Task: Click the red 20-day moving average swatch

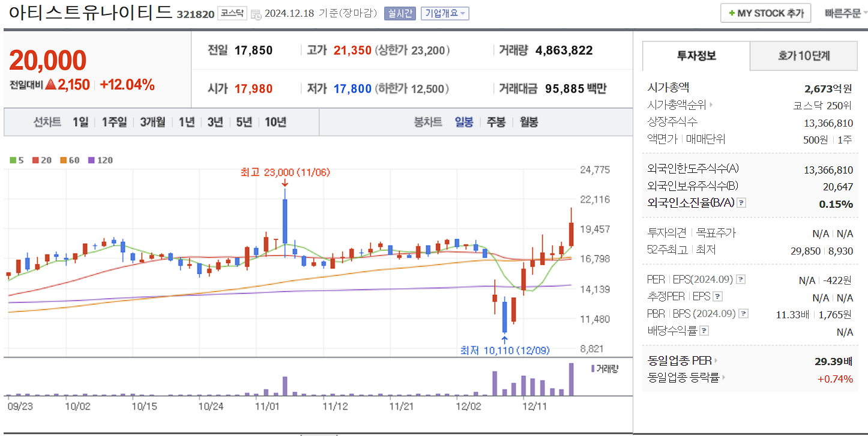Action: 35,160
